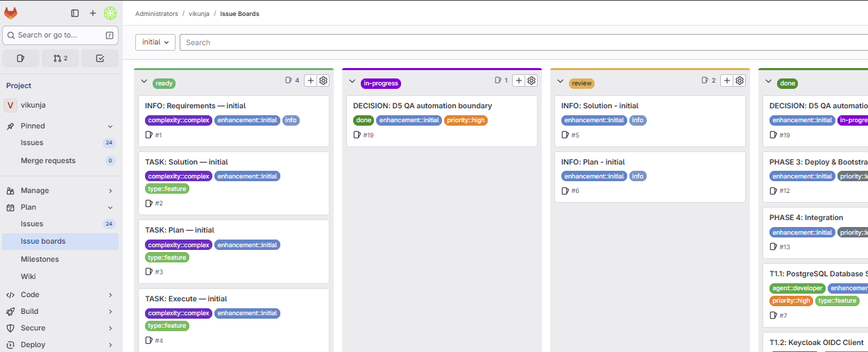This screenshot has height=352, width=868.
Task: Open card TASK: Execute — initial
Action: [186, 299]
